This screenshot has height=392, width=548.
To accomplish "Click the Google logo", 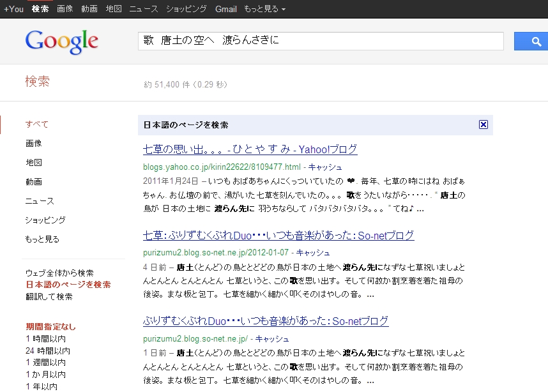I will [x=62, y=41].
